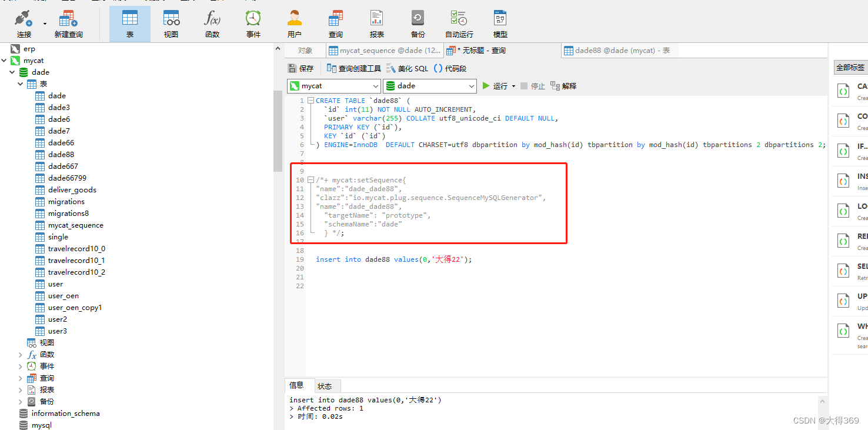The image size is (868, 430).
Task: Open the 备份 backup toolbar icon
Action: point(418,24)
